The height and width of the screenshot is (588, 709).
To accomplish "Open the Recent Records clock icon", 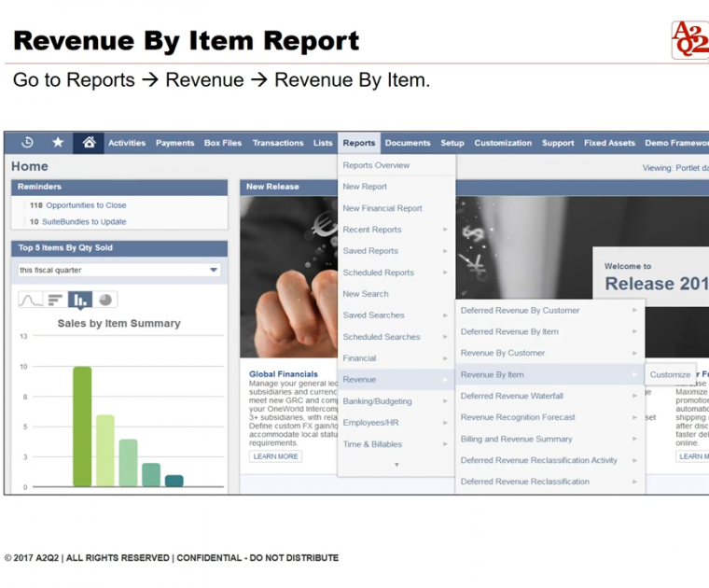I will tap(28, 143).
